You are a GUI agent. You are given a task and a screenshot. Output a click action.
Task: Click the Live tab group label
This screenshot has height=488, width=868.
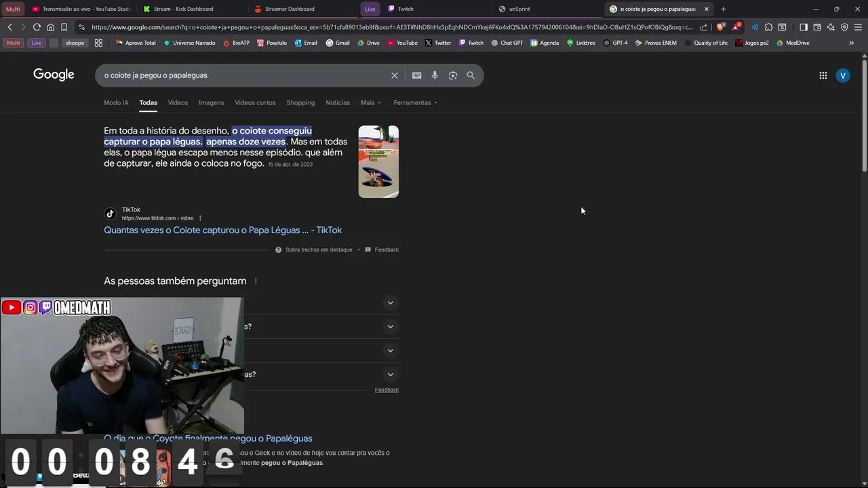tap(370, 9)
